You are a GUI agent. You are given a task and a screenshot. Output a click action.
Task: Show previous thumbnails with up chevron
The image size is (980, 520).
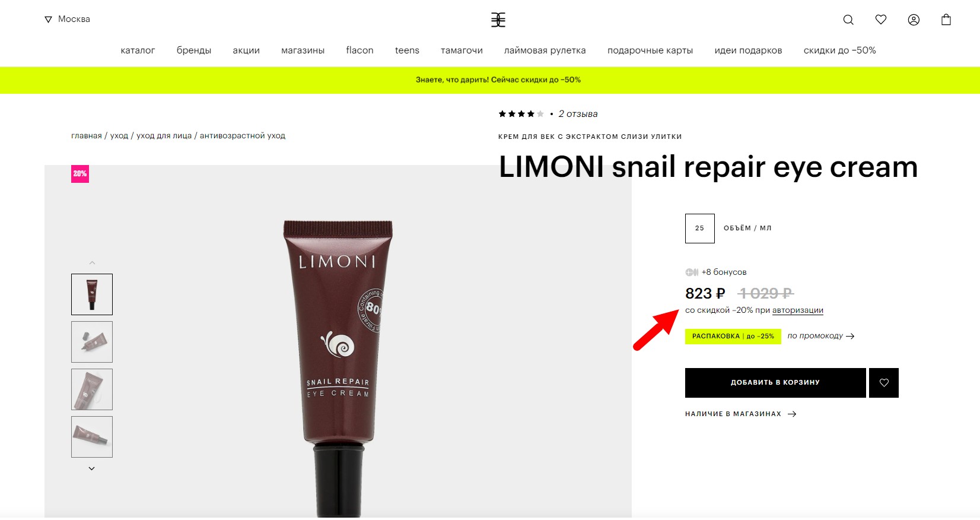(x=92, y=262)
